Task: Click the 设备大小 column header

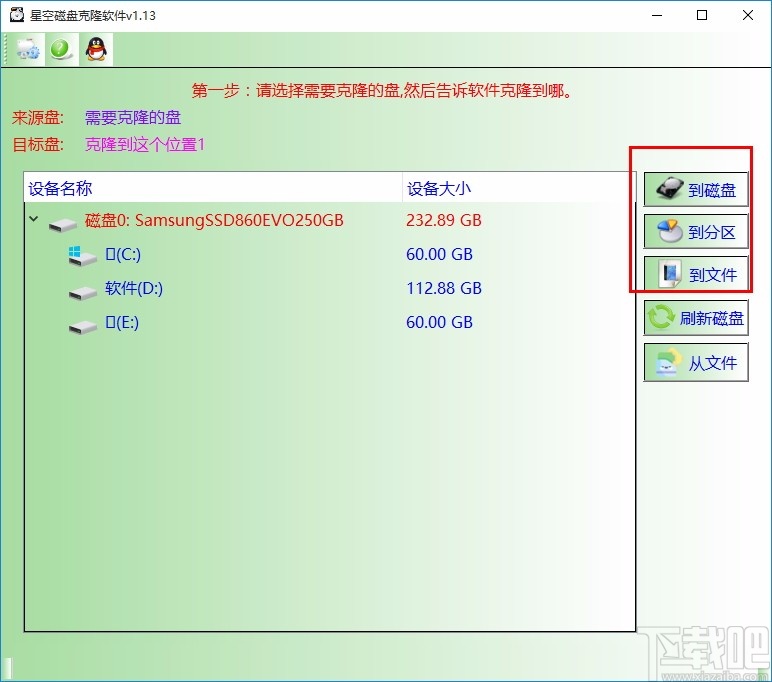Action: [518, 188]
